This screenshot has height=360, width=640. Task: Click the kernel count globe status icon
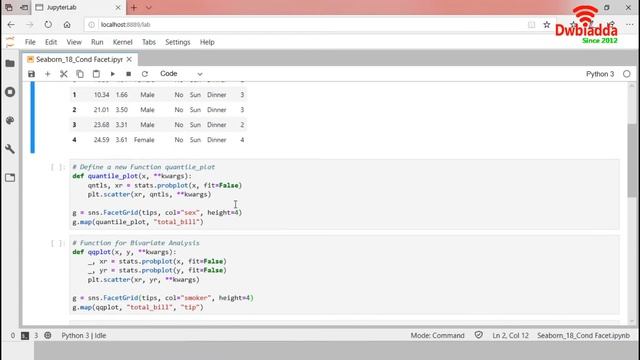pos(48,336)
